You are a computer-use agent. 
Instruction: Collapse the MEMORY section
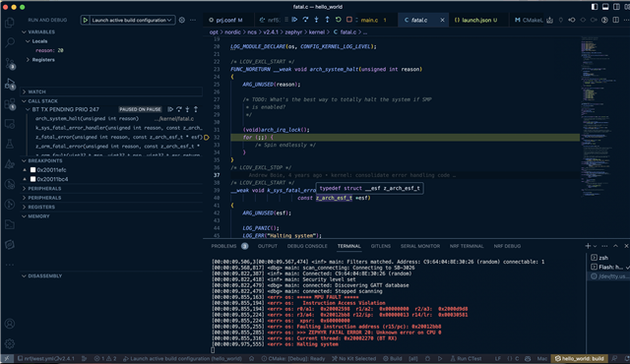click(111, 215)
